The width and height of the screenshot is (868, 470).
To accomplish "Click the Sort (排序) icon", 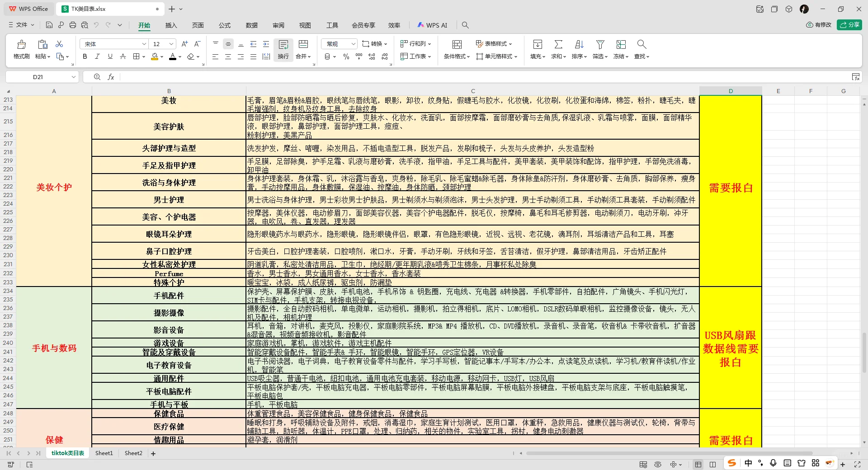I will (579, 44).
